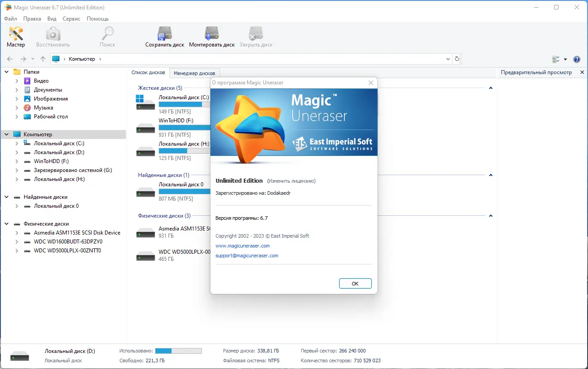Navigate back using left arrow icon
588x369 pixels.
tap(9, 59)
